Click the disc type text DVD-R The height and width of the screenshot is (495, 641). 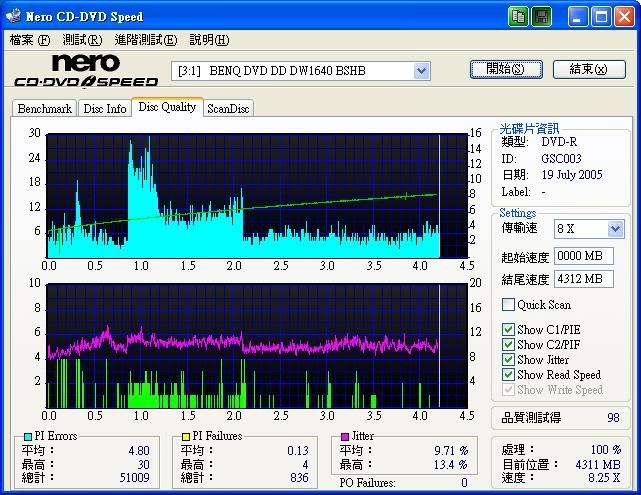(559, 142)
